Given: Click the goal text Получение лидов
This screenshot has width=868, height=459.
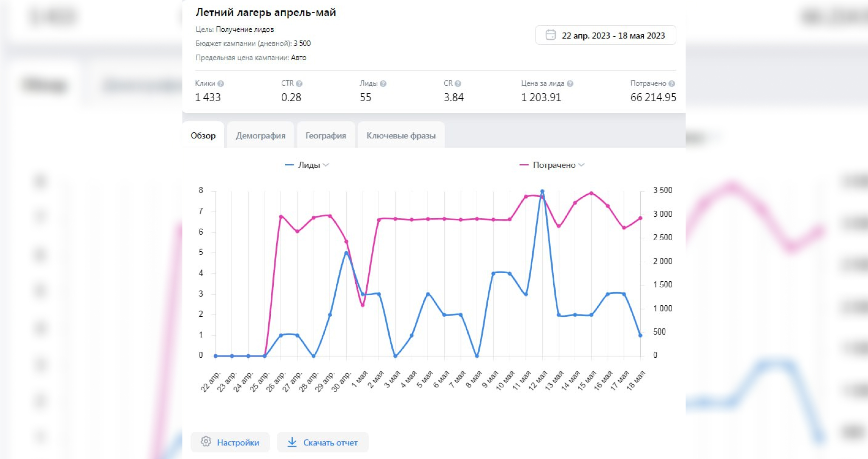Looking at the screenshot, I should point(245,30).
